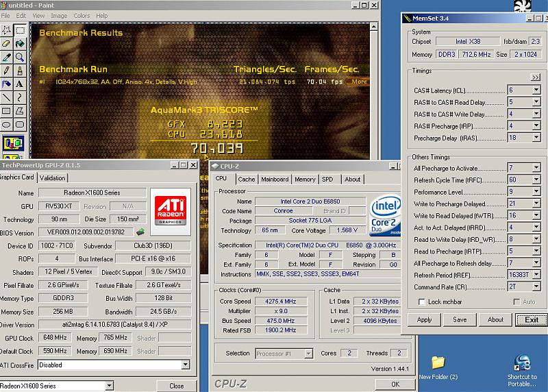Open the File menu in Paint
This screenshot has width=548, height=392.
click(x=5, y=16)
